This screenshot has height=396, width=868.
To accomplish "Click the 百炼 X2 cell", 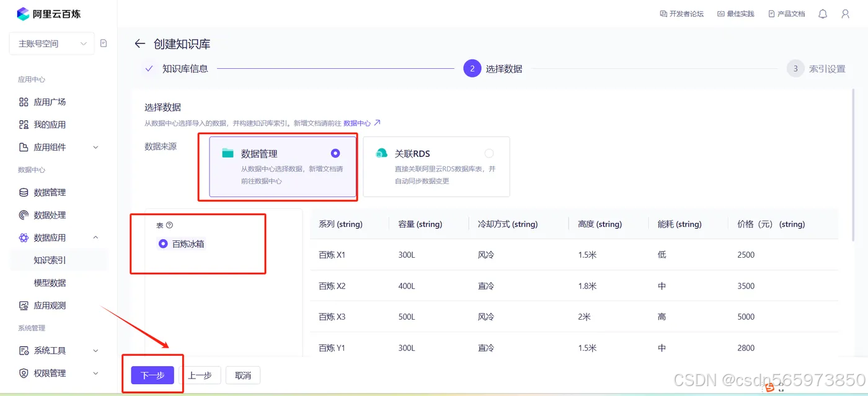I will (x=332, y=286).
